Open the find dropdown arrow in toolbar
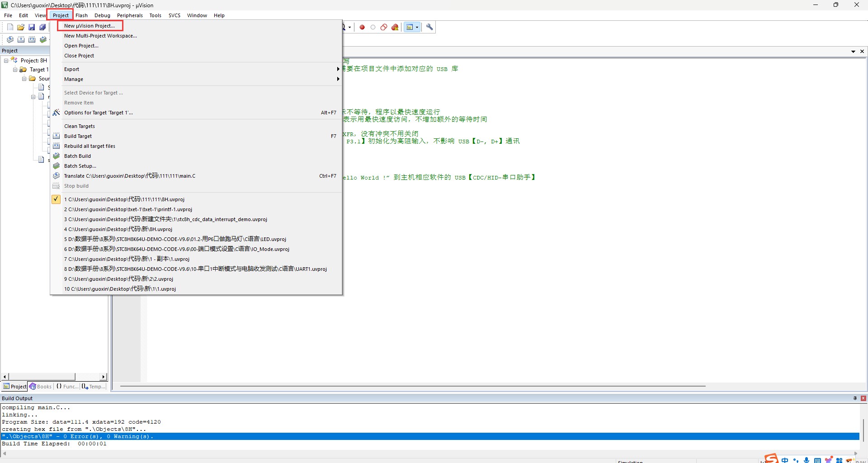This screenshot has height=463, width=868. click(349, 27)
